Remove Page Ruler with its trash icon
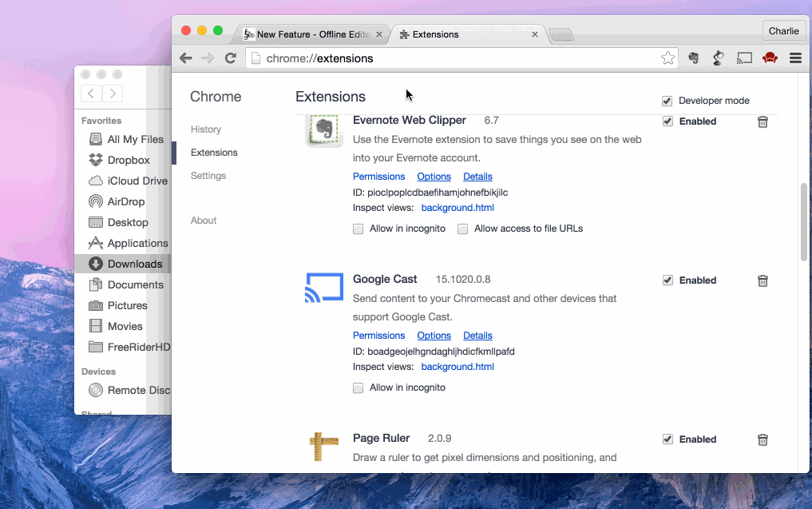 pos(762,440)
